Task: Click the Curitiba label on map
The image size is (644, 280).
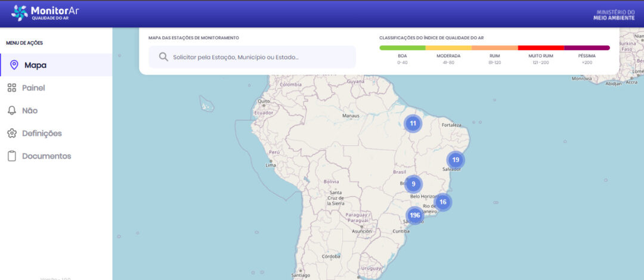Action: click(x=401, y=232)
